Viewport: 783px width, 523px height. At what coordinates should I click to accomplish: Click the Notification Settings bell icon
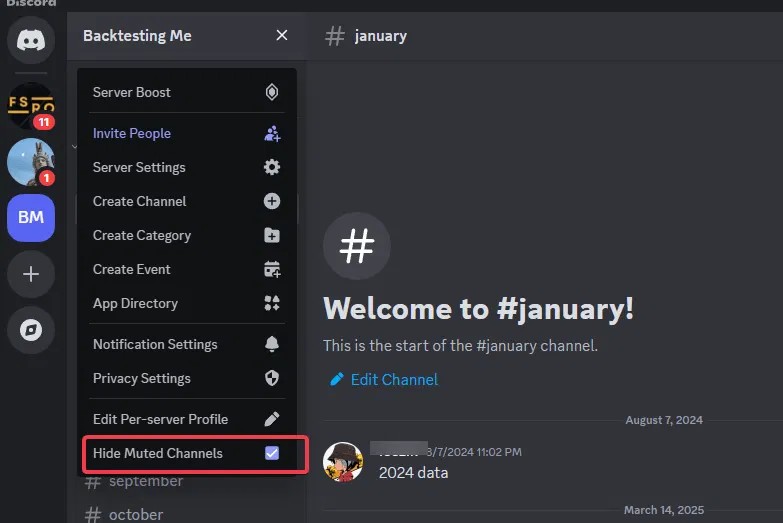(271, 344)
